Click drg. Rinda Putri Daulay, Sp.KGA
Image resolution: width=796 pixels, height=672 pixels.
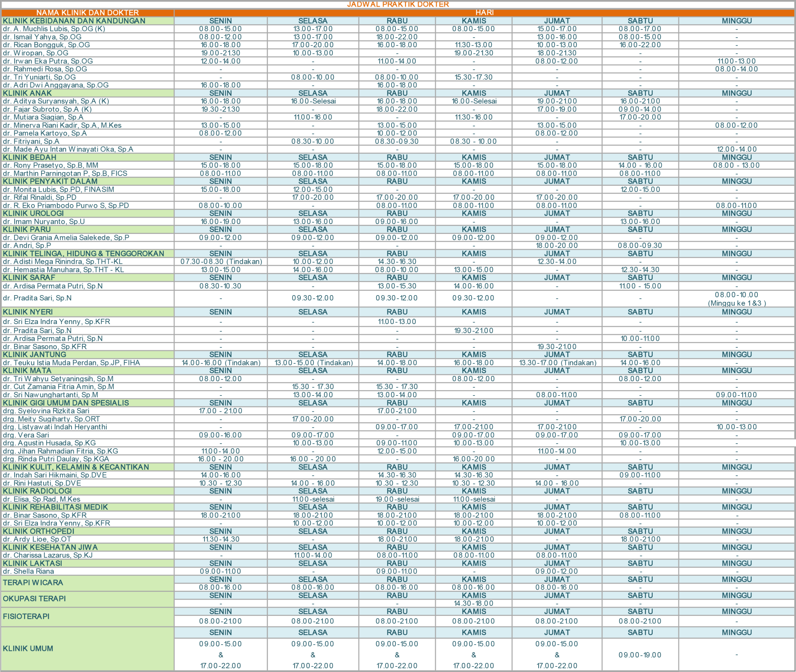click(56, 459)
